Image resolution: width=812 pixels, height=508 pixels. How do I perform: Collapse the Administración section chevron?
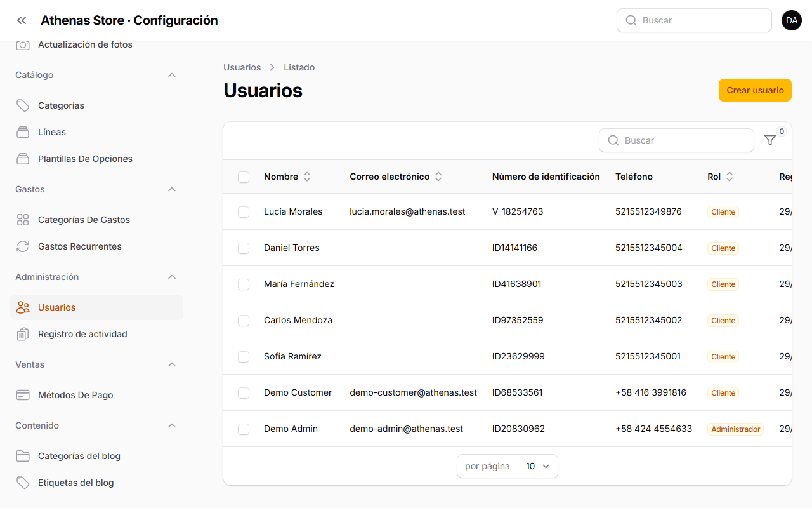pyautogui.click(x=172, y=277)
